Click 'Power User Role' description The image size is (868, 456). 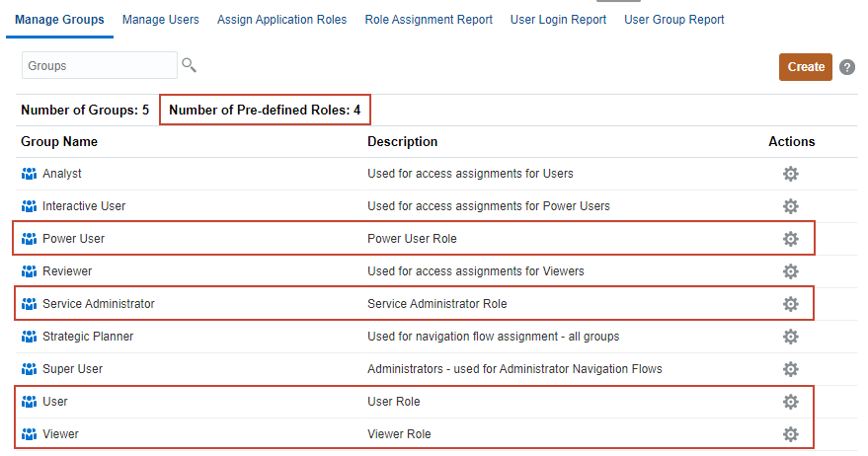(x=412, y=239)
